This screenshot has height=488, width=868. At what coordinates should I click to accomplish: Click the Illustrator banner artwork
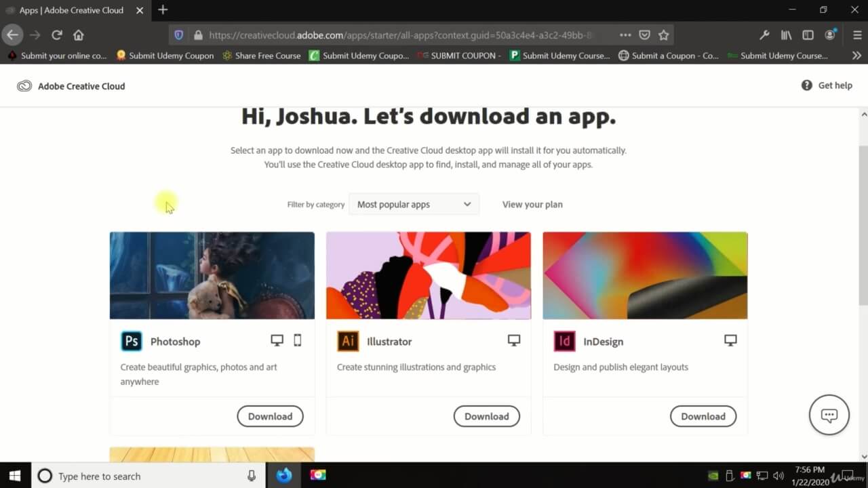429,275
